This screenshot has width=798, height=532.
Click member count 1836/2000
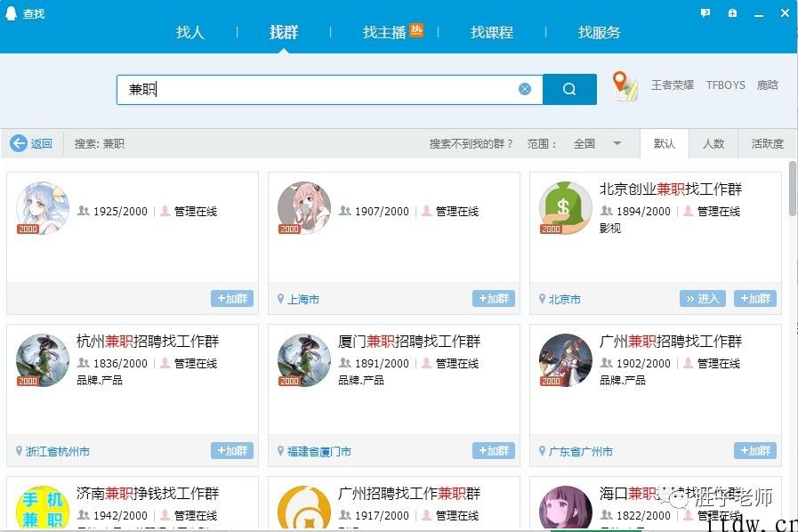point(120,363)
